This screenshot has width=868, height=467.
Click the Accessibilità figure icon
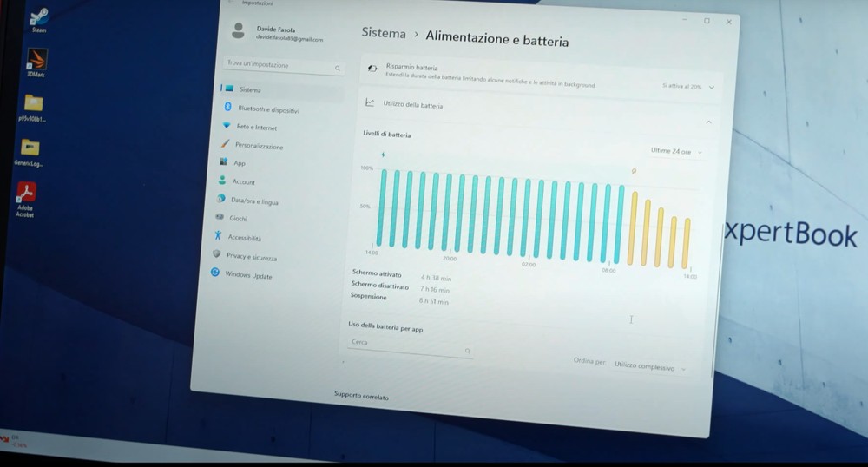coord(218,235)
